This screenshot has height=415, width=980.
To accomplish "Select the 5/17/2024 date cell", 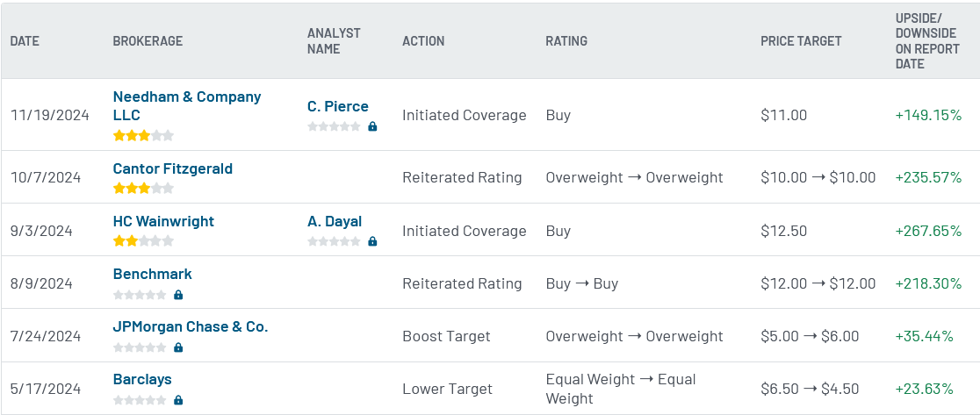I will [46, 390].
